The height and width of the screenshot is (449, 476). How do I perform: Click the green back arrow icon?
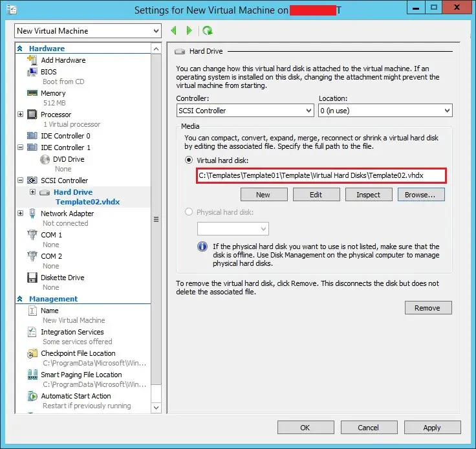[x=173, y=30]
